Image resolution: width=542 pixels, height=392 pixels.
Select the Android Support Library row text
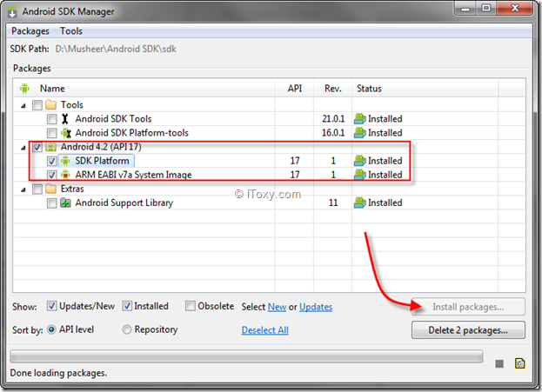[x=124, y=203]
